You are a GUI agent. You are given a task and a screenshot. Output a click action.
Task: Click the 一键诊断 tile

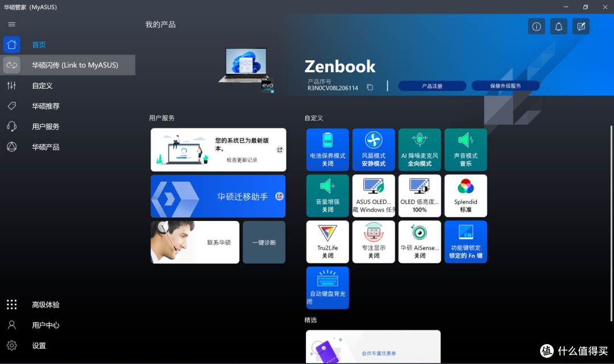pos(264,242)
